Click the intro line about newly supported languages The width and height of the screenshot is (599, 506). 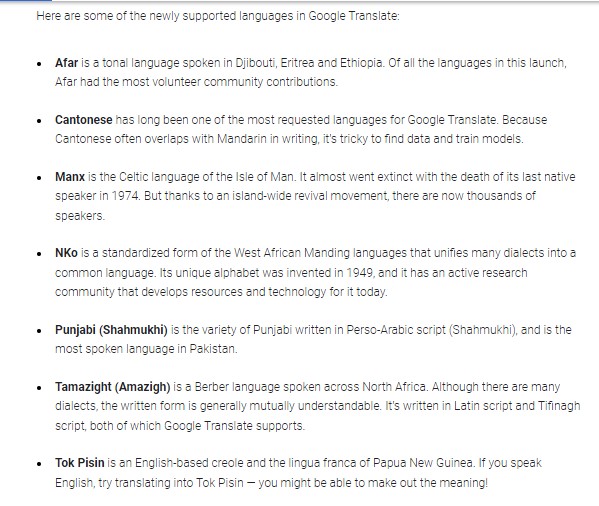[x=218, y=16]
